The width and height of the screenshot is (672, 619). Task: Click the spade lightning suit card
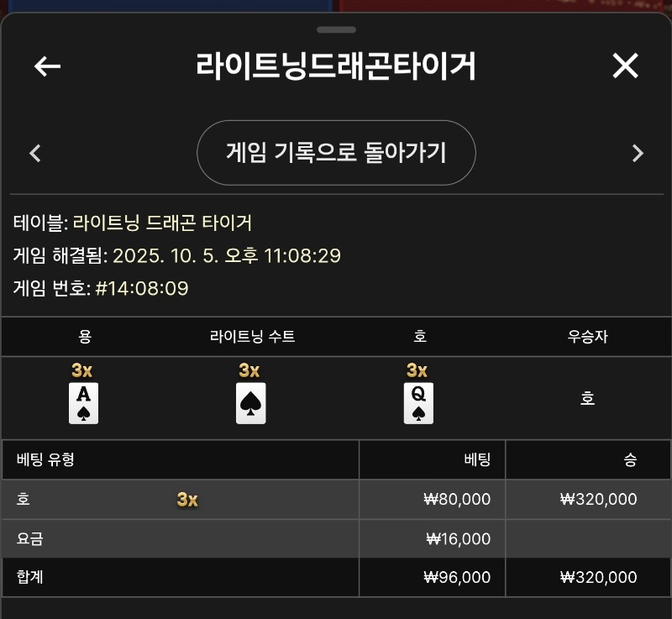pyautogui.click(x=250, y=403)
